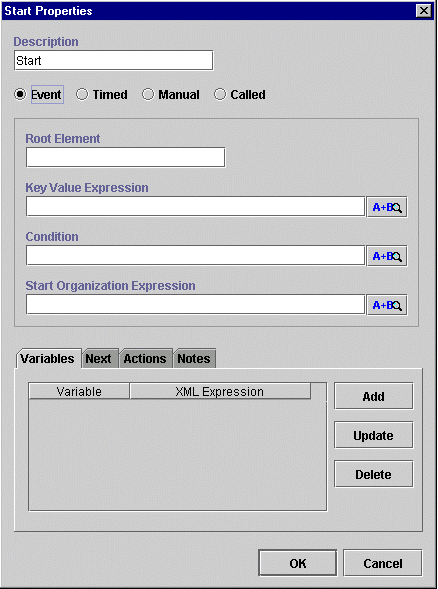Close the Start Properties dialog

pyautogui.click(x=424, y=11)
